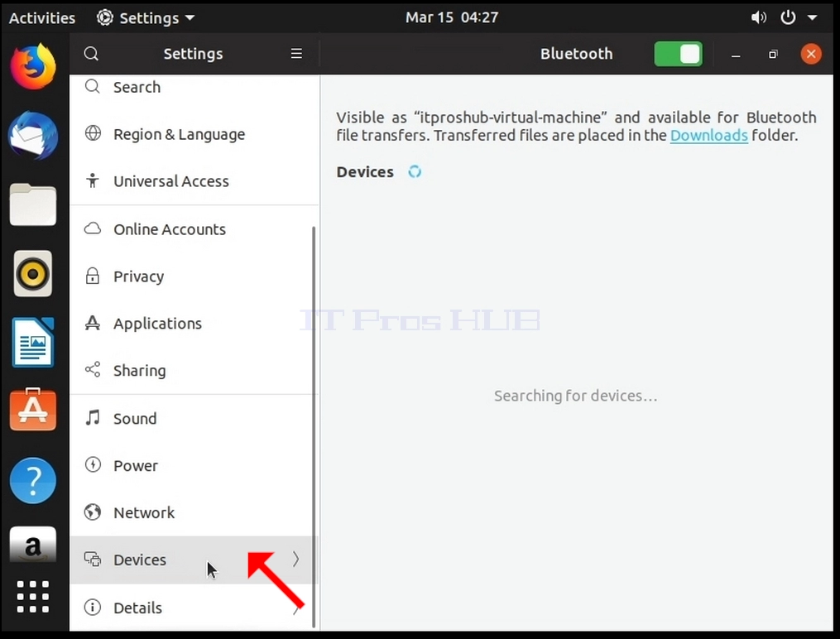Click the power icon in top bar
The height and width of the screenshot is (639, 840).
tap(788, 17)
